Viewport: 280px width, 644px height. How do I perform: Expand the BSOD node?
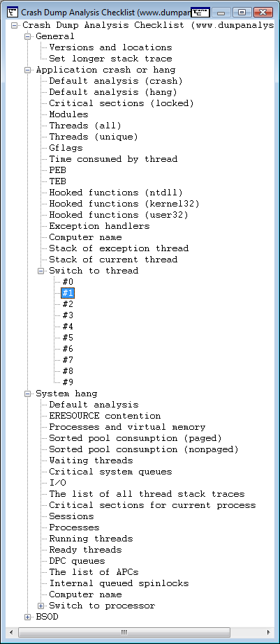(27, 617)
